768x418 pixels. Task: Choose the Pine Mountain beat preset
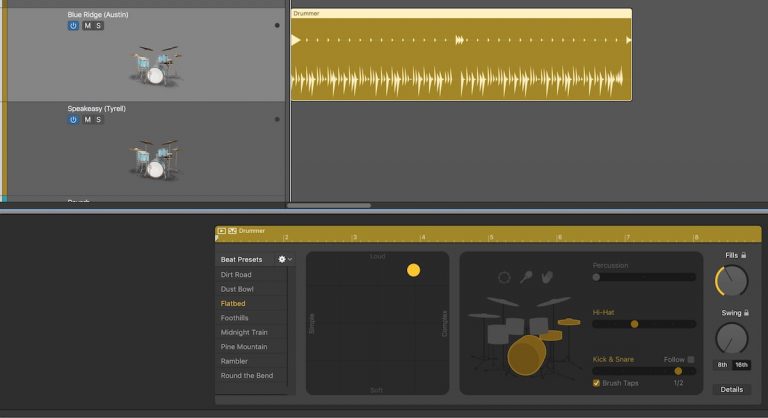(x=244, y=346)
